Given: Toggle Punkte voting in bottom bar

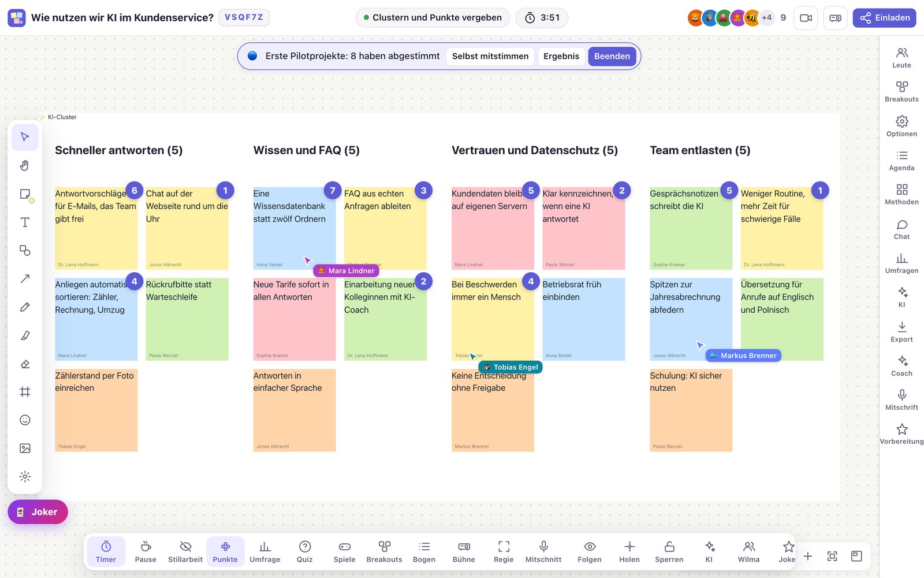Looking at the screenshot, I should click(x=225, y=552).
